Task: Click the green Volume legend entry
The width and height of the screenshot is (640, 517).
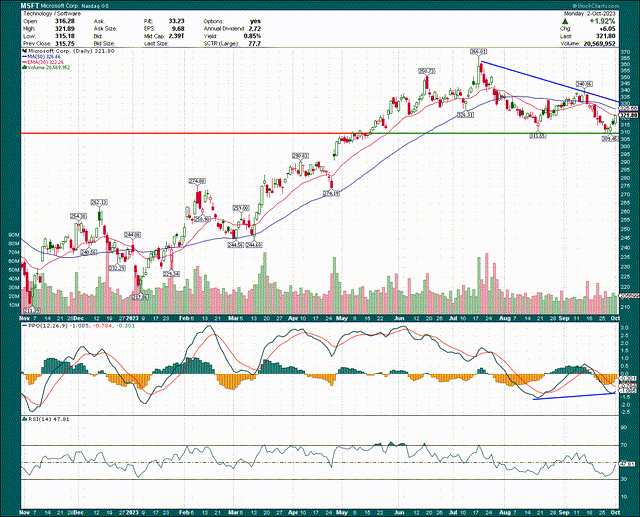Action: coord(46,67)
